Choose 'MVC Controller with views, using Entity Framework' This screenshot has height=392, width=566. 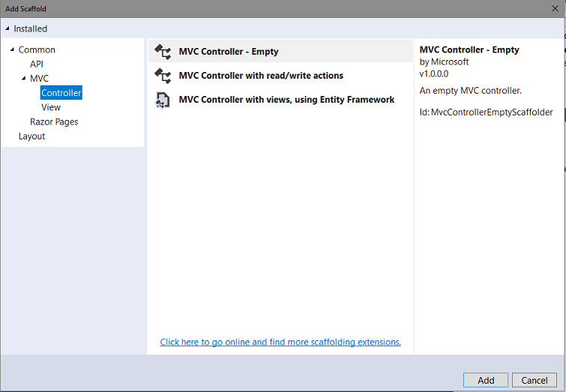tap(286, 100)
